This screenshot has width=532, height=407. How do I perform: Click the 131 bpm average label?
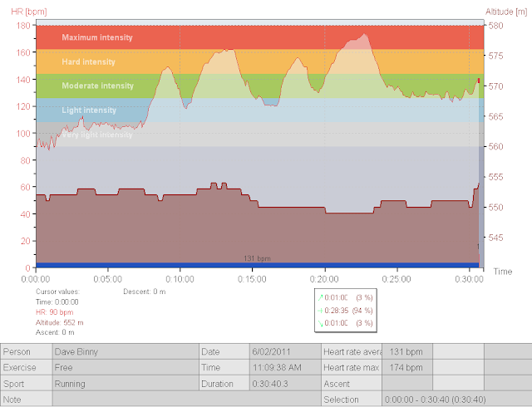coord(257,258)
